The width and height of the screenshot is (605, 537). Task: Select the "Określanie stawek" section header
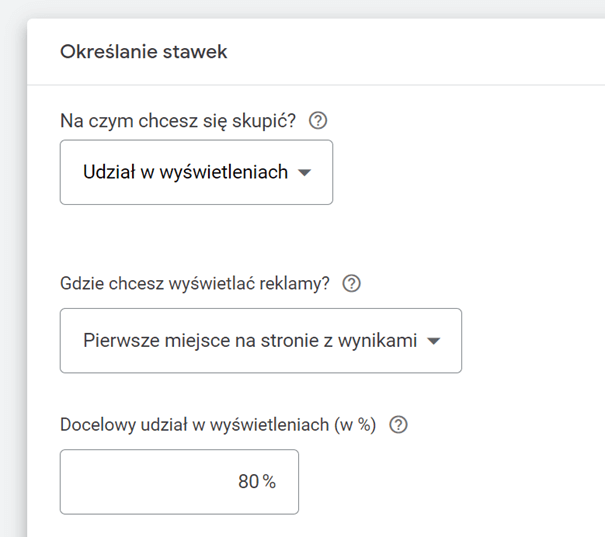[144, 52]
